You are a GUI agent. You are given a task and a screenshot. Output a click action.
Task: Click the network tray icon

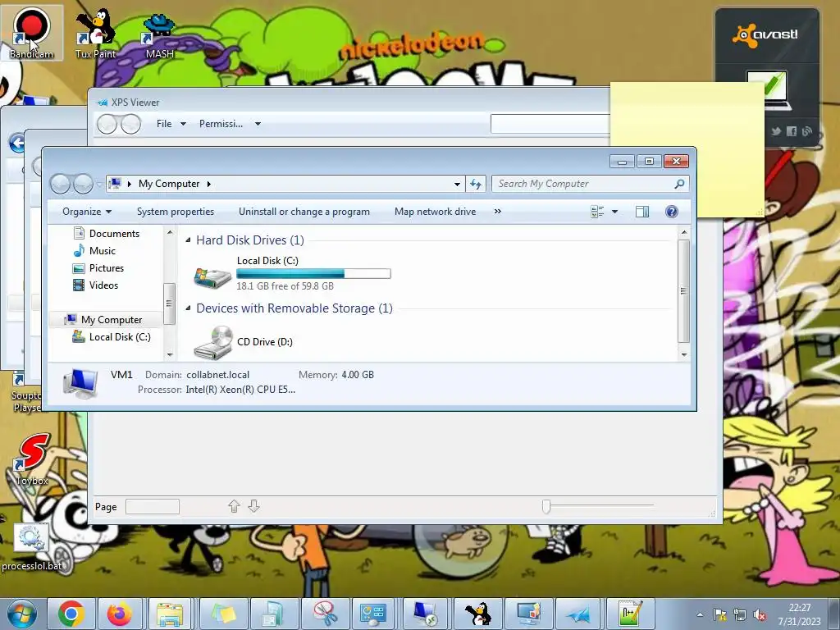[740, 614]
